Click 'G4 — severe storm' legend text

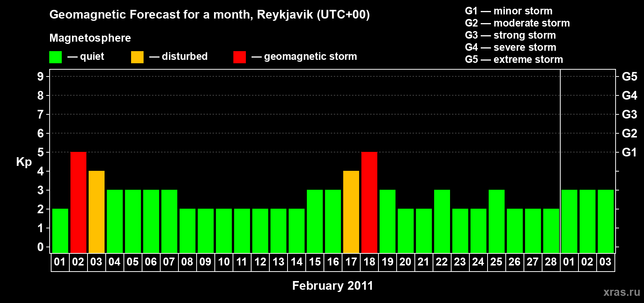click(x=511, y=47)
